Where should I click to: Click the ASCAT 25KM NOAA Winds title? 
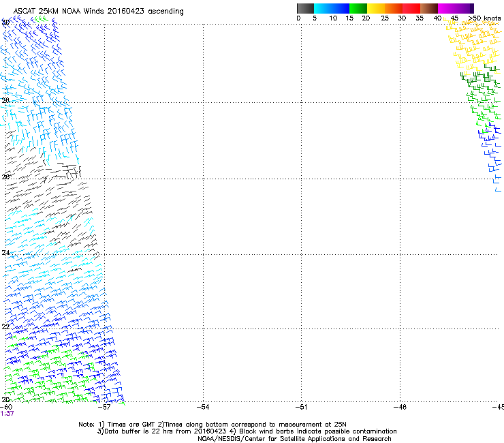98,12
